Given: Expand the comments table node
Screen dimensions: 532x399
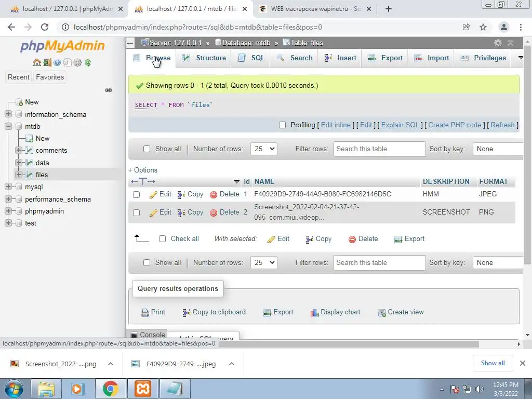Looking at the screenshot, I should (x=19, y=150).
